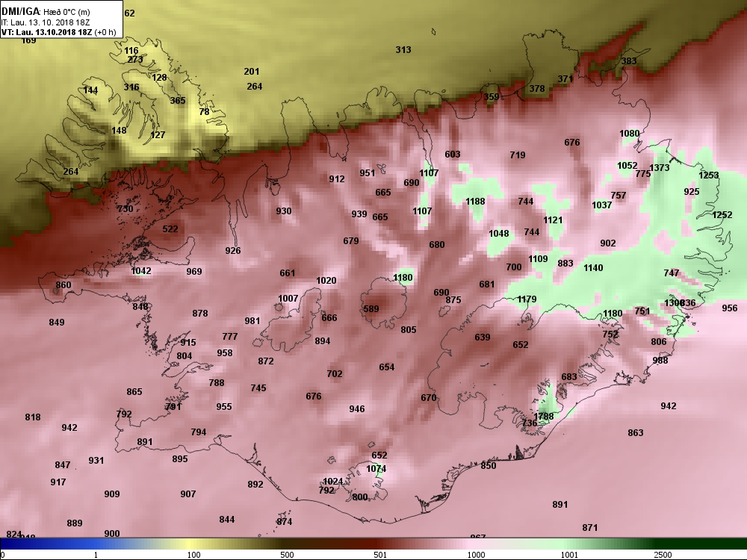This screenshot has height=560, width=747.
Task: Click the map value 850 on the south coast
Action: click(x=489, y=466)
